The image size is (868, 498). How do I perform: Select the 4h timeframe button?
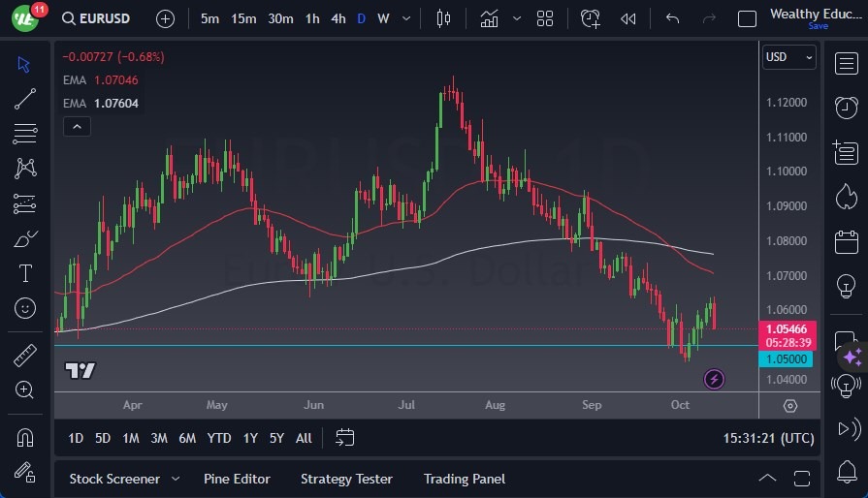pos(338,18)
